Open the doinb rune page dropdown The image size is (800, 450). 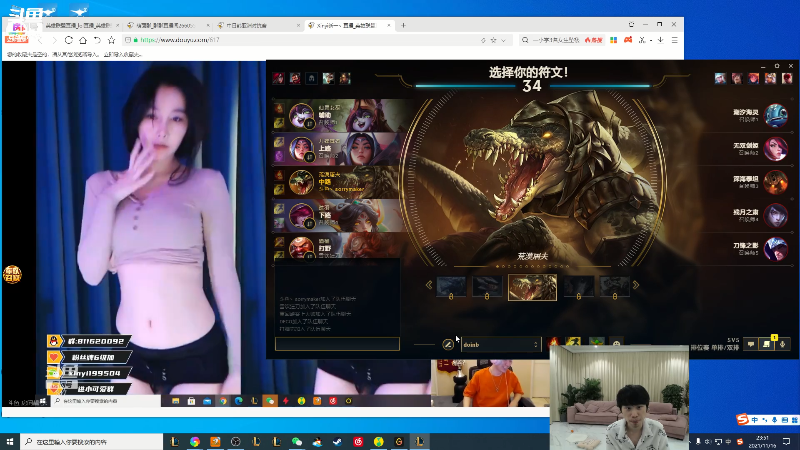point(501,344)
